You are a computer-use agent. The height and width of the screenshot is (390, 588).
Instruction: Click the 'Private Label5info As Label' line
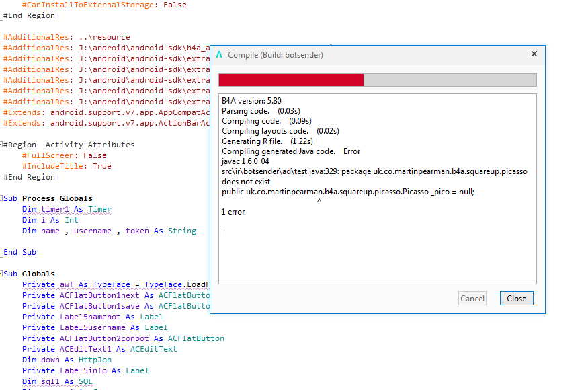(x=85, y=370)
